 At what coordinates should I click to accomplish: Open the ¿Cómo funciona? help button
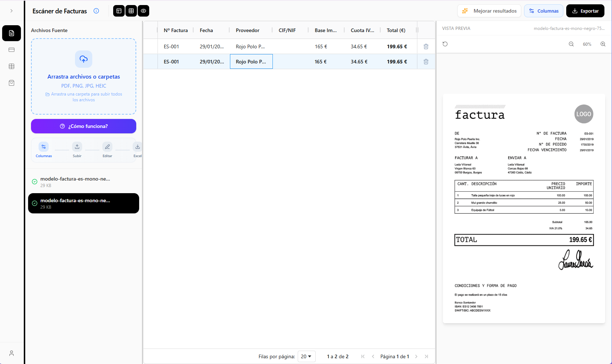click(x=83, y=126)
